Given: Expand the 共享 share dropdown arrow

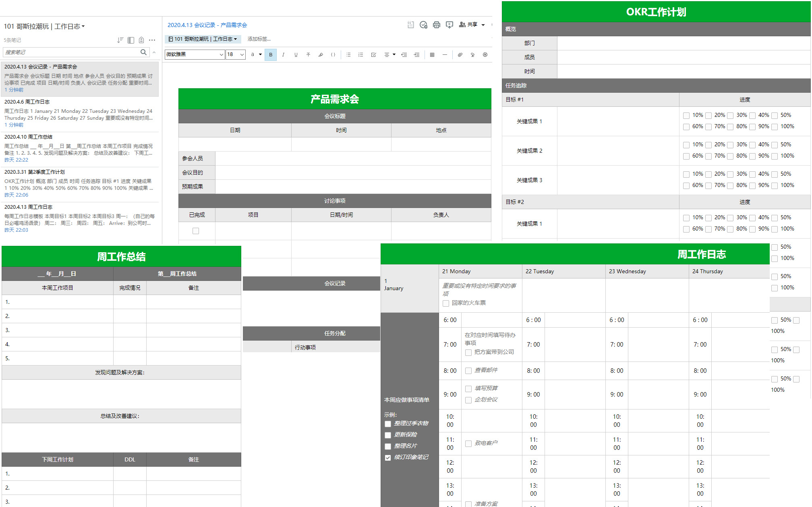Looking at the screenshot, I should [483, 25].
